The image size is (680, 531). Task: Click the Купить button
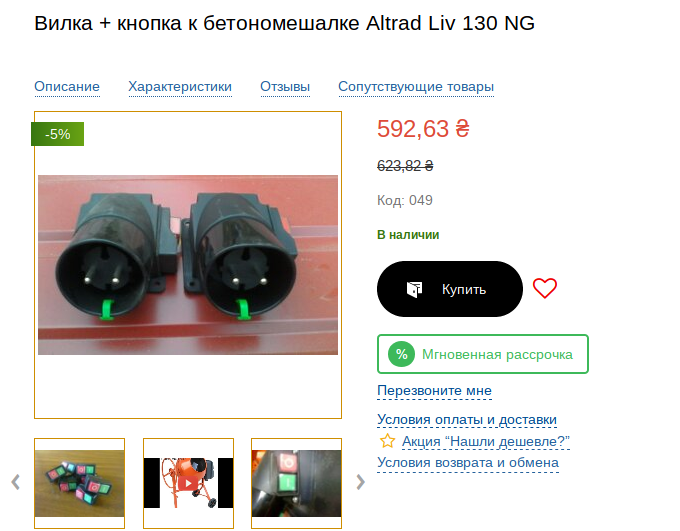tap(450, 289)
